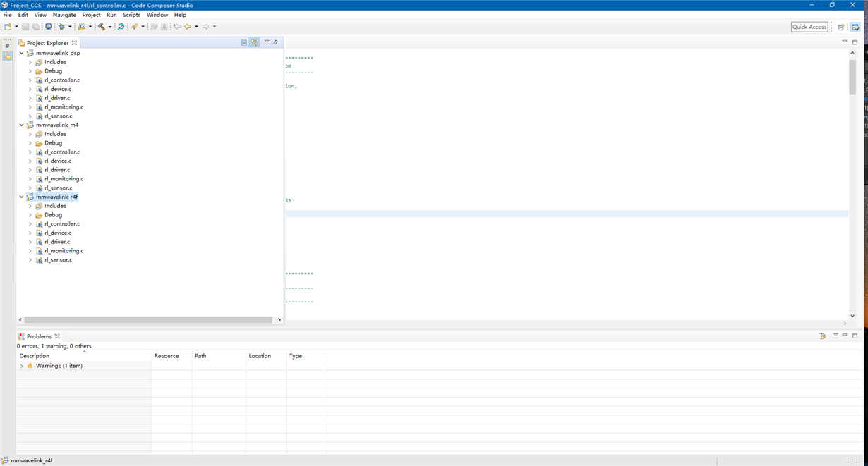Select the mmwavelink_m4 project name

(57, 125)
